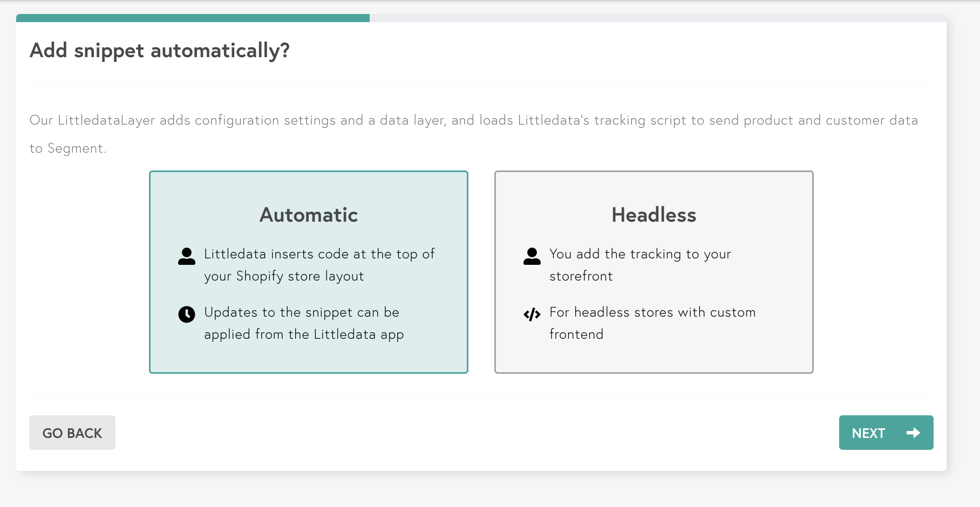Click the code brackets icon beside 'For headless stores'
The image size is (980, 507).
click(x=532, y=314)
